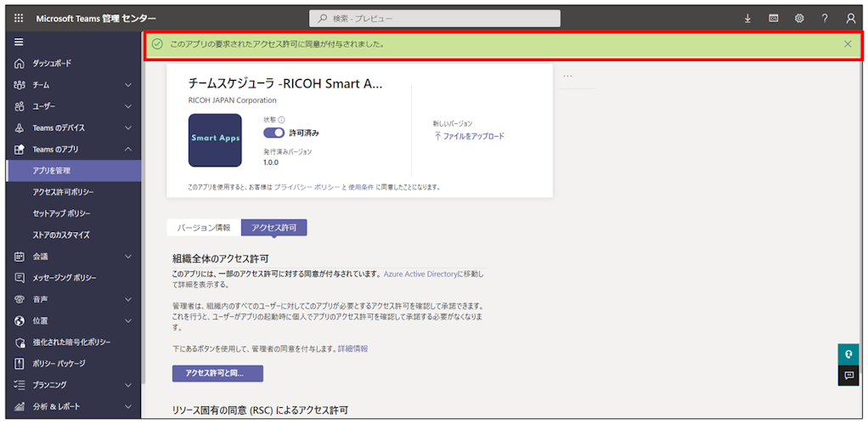This screenshot has width=868, height=425.
Task: Click the messaging policy icon
Action: (x=20, y=278)
